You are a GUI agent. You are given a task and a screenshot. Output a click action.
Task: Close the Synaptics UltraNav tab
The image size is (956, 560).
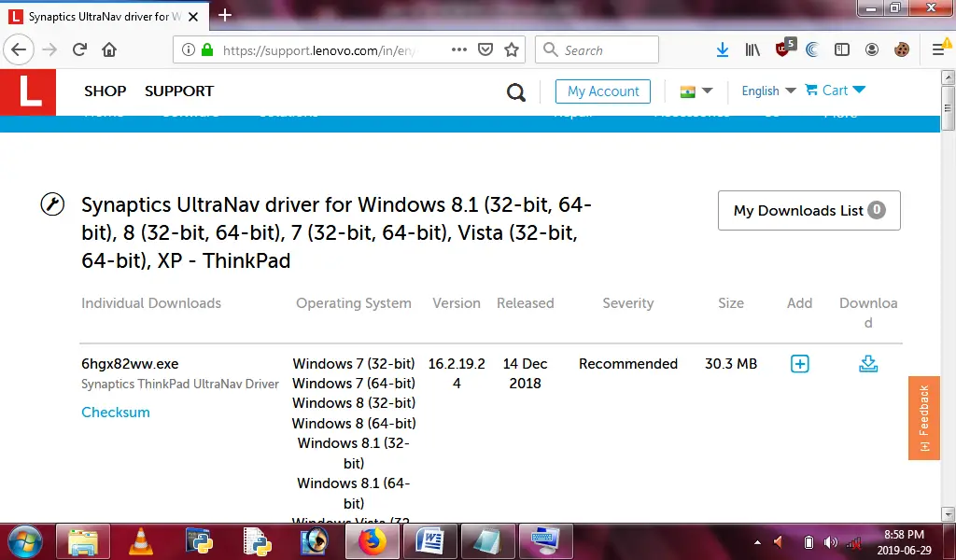point(193,17)
